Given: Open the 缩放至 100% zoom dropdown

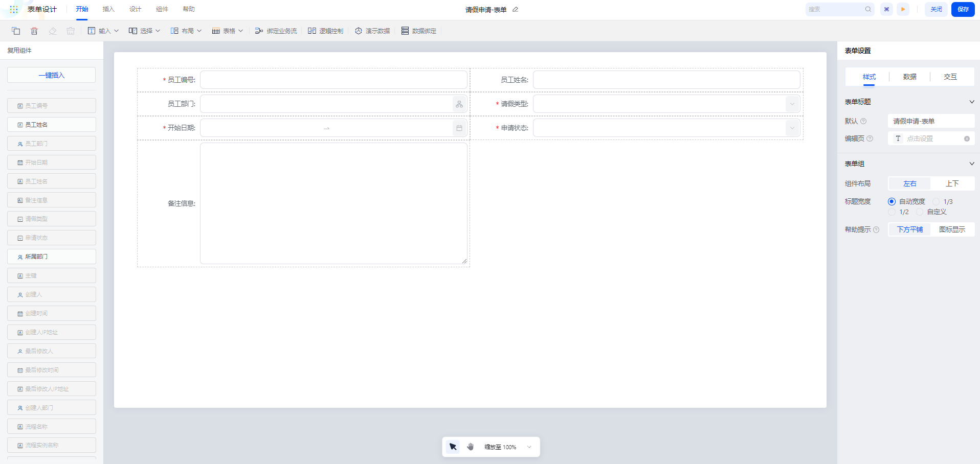Looking at the screenshot, I should [508, 447].
